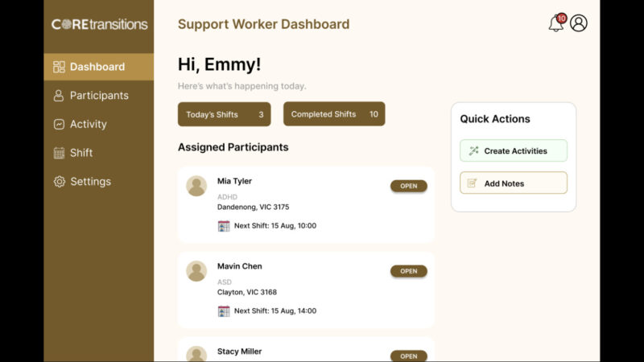Click Mavin Chen's avatar picture
This screenshot has height=362, width=644.
click(196, 271)
